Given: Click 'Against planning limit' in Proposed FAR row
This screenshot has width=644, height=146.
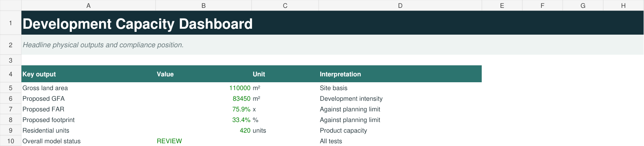Looking at the screenshot, I should pos(400,109).
